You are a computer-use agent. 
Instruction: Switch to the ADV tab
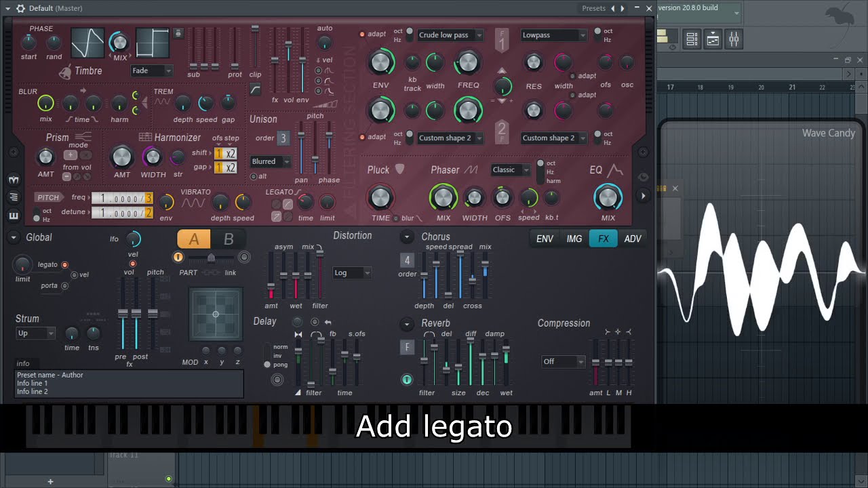click(633, 239)
